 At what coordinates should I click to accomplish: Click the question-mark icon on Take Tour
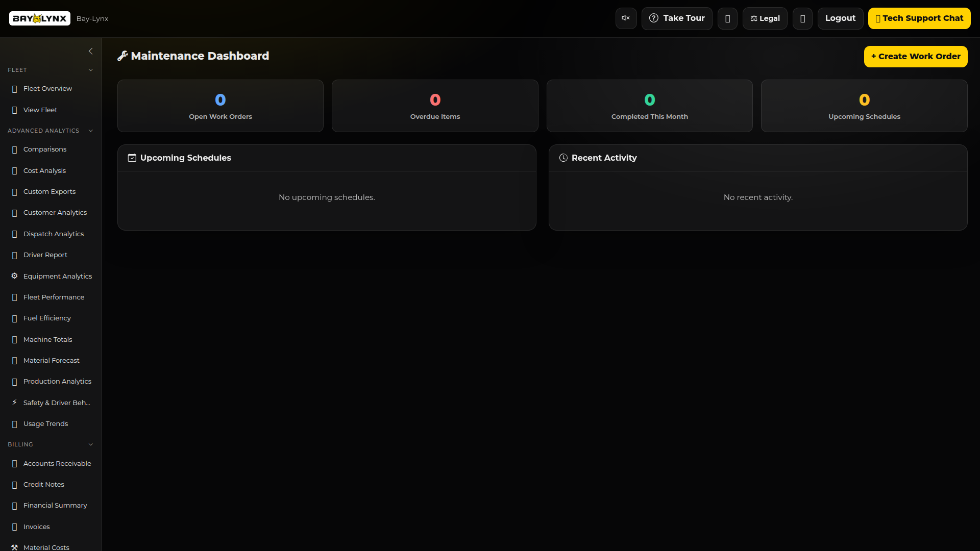point(654,18)
